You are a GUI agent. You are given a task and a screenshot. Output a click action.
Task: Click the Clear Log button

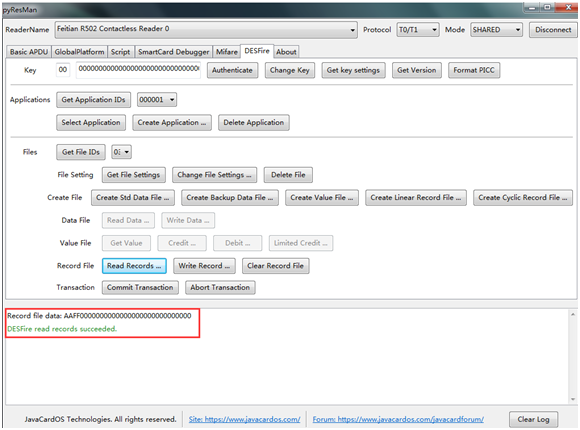tap(533, 419)
